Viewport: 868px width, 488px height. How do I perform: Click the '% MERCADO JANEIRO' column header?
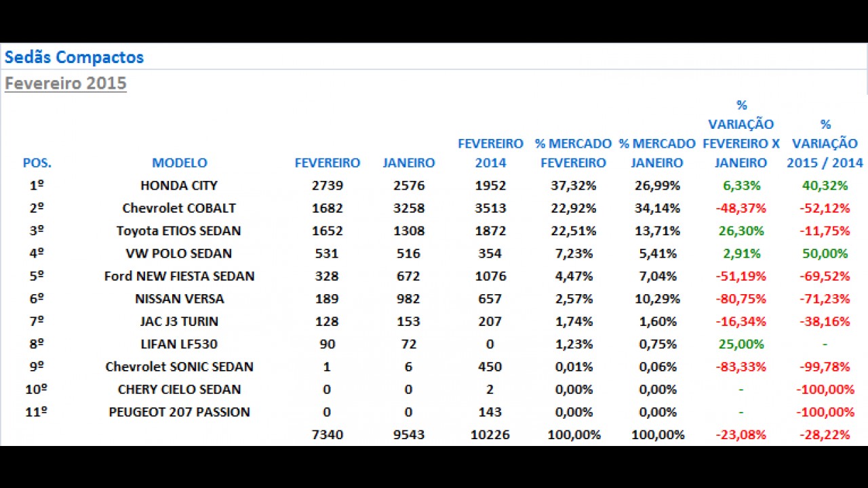coord(657,153)
